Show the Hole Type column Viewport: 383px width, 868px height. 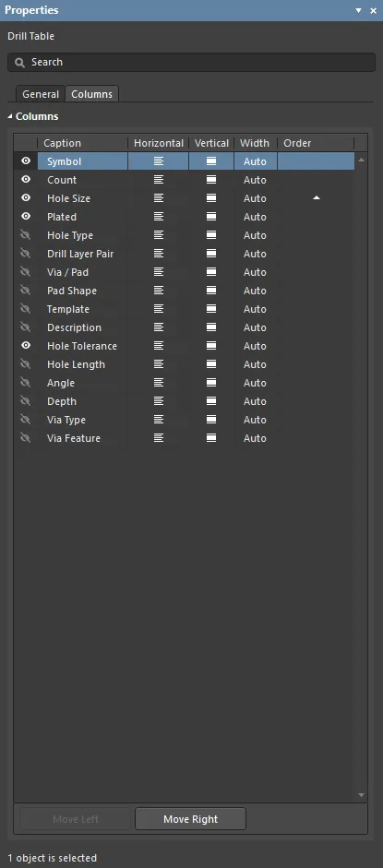click(x=26, y=235)
